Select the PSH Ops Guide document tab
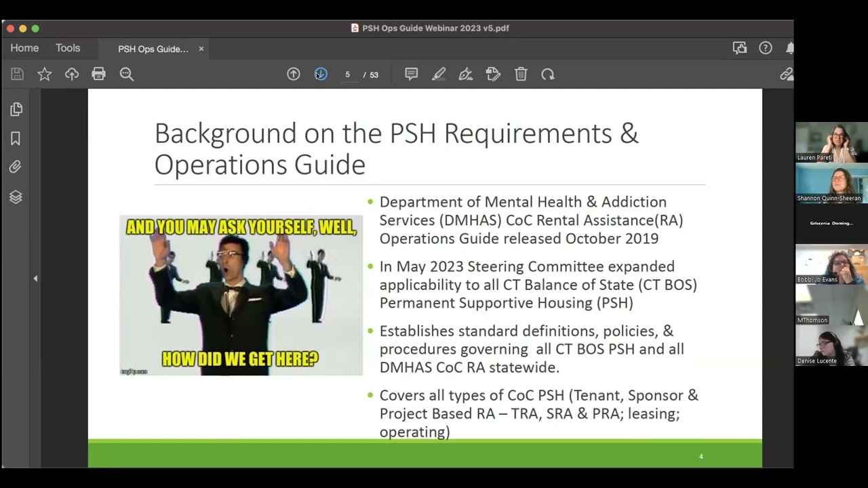The image size is (868, 488). 153,49
